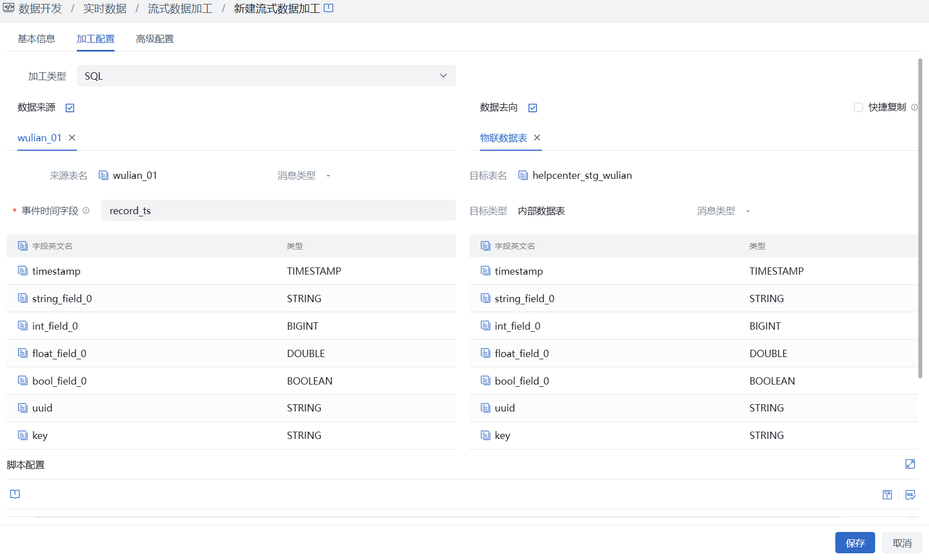Click the record_ts event time field
This screenshot has width=929, height=560.
[278, 210]
